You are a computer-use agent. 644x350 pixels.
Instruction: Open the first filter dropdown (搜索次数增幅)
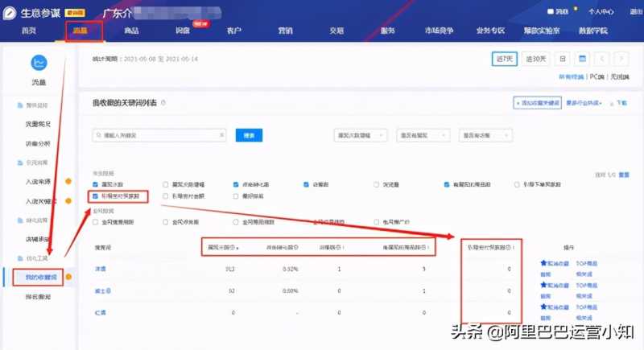[x=360, y=135]
